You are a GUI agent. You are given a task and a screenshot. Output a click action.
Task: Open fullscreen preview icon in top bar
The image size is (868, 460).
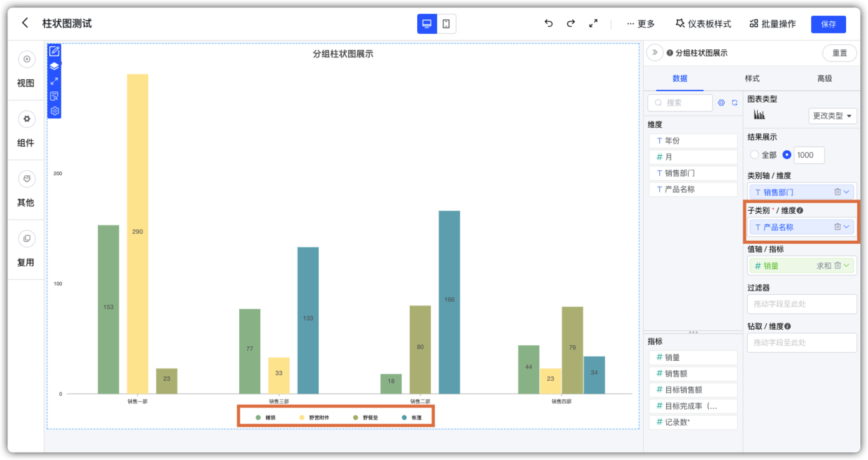tap(593, 23)
